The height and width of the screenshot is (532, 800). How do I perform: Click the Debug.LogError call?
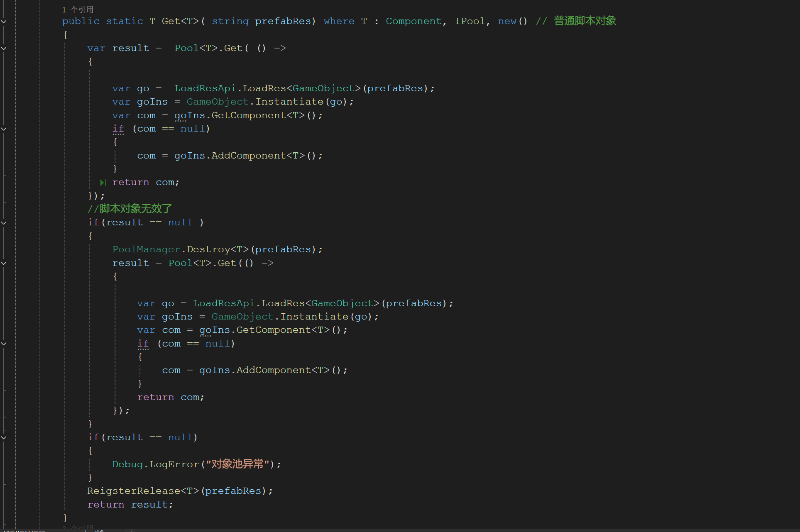tap(174, 464)
